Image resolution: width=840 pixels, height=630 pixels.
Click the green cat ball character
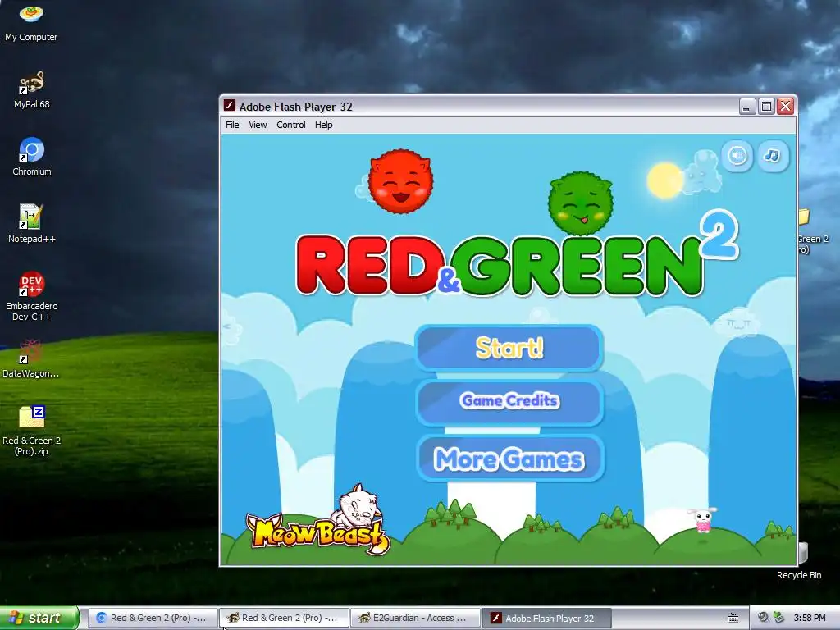(x=580, y=204)
